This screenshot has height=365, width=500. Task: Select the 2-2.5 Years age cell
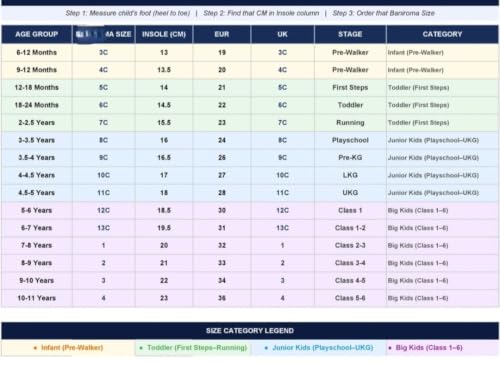[37, 123]
